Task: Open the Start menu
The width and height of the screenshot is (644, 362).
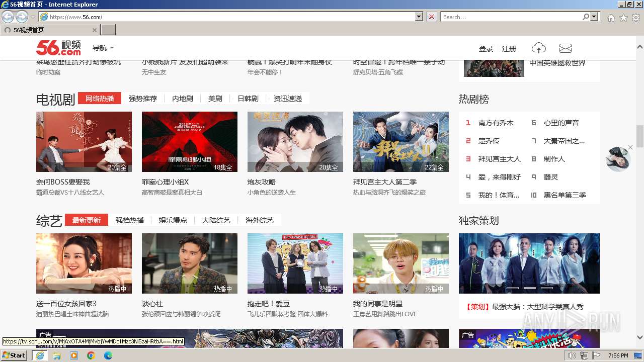Action: coord(14,355)
